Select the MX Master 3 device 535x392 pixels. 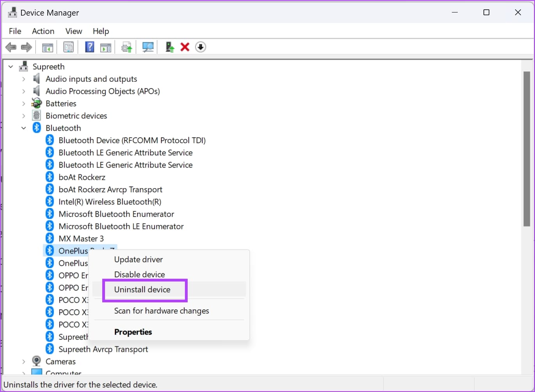pos(81,238)
